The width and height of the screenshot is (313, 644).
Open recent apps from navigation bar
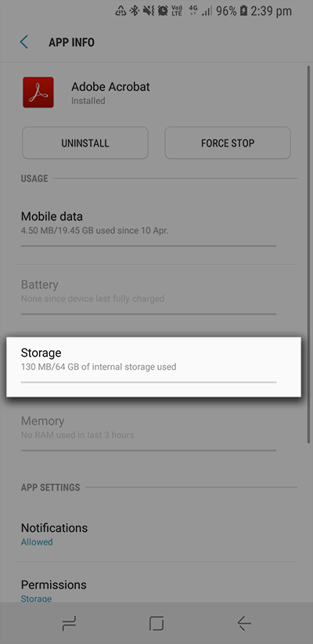click(x=69, y=624)
